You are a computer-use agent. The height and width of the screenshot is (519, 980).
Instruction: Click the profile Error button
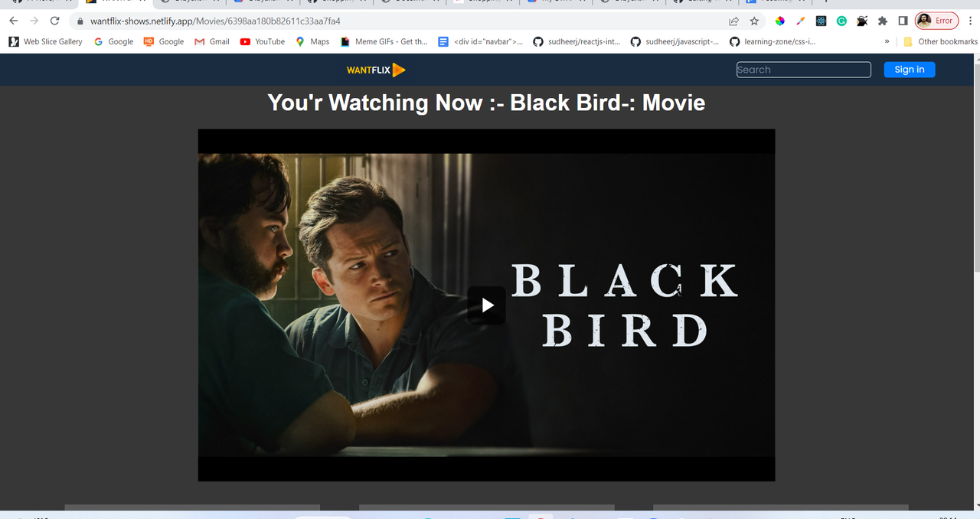pos(937,21)
